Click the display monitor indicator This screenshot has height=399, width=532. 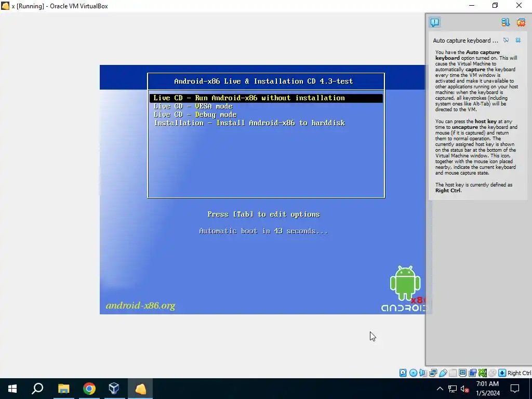click(462, 373)
